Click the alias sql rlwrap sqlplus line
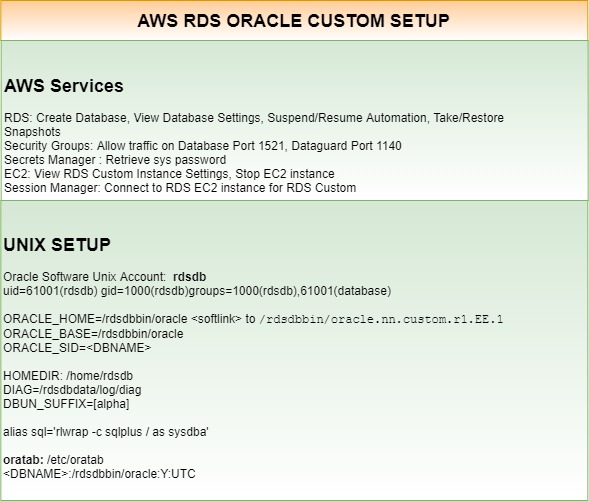 (x=106, y=432)
